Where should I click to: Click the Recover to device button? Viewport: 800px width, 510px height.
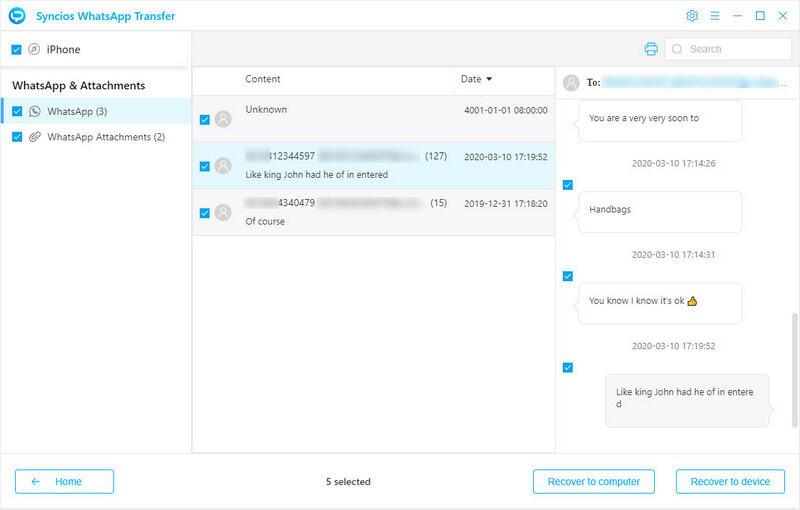point(729,481)
